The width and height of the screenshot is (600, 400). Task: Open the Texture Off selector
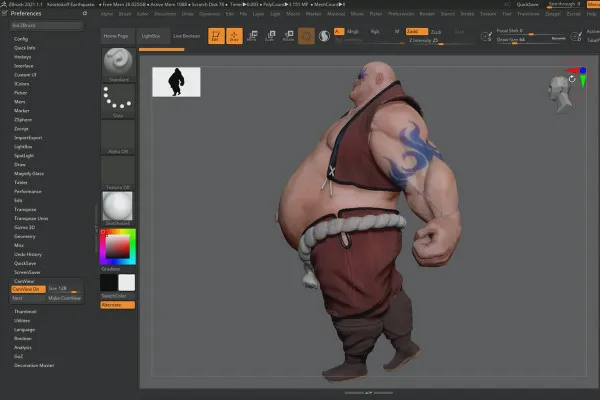tap(118, 173)
